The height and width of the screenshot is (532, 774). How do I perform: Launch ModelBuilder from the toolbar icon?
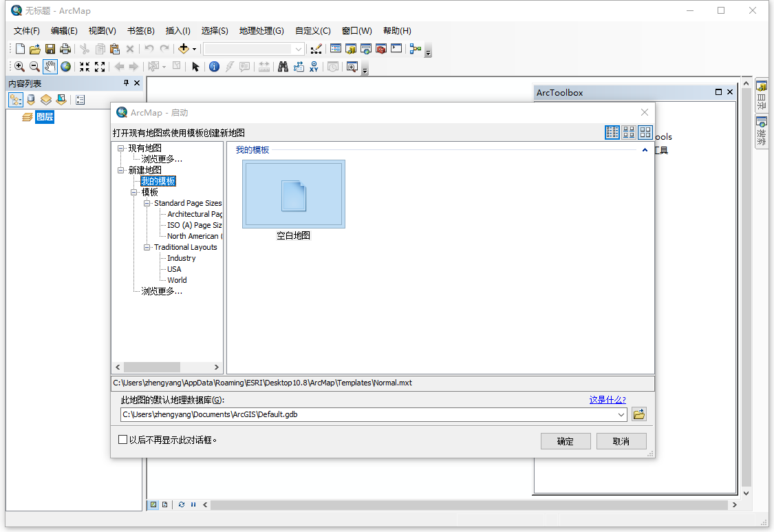pos(416,49)
